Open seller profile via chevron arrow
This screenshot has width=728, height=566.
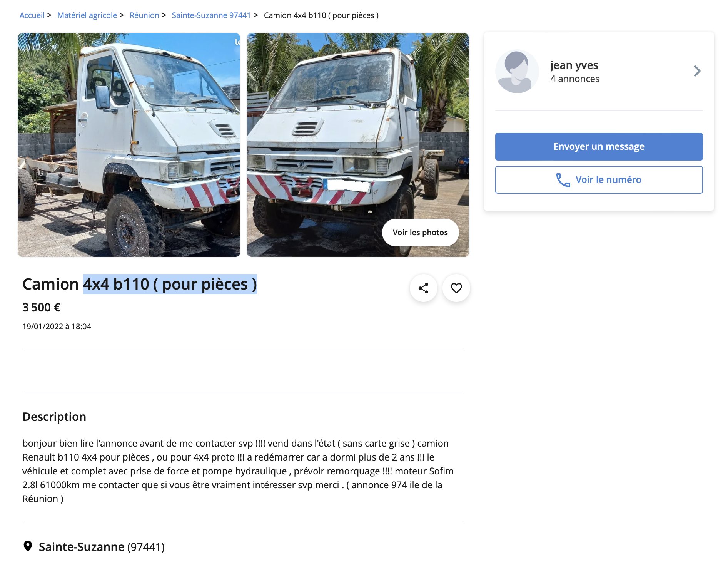(x=697, y=71)
